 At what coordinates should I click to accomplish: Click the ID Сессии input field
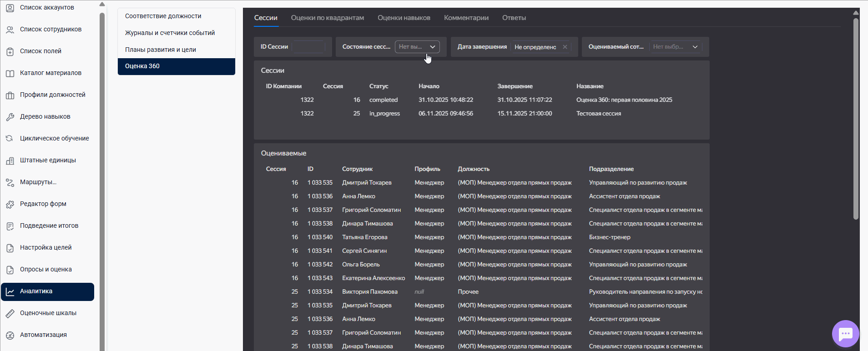point(308,47)
